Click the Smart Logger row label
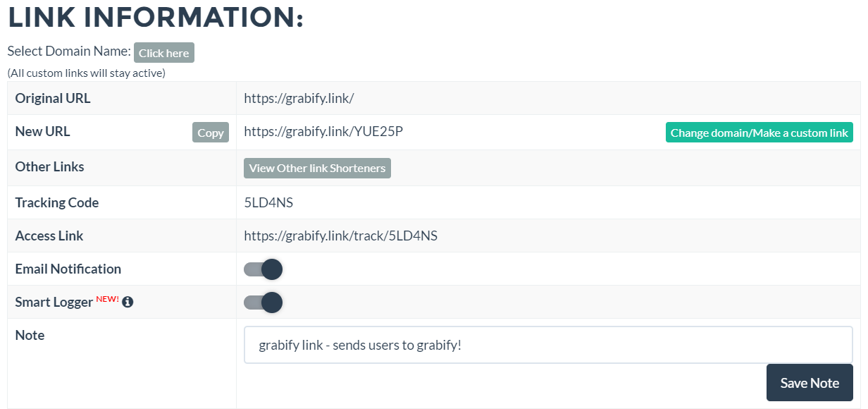The height and width of the screenshot is (409, 868). pos(53,301)
